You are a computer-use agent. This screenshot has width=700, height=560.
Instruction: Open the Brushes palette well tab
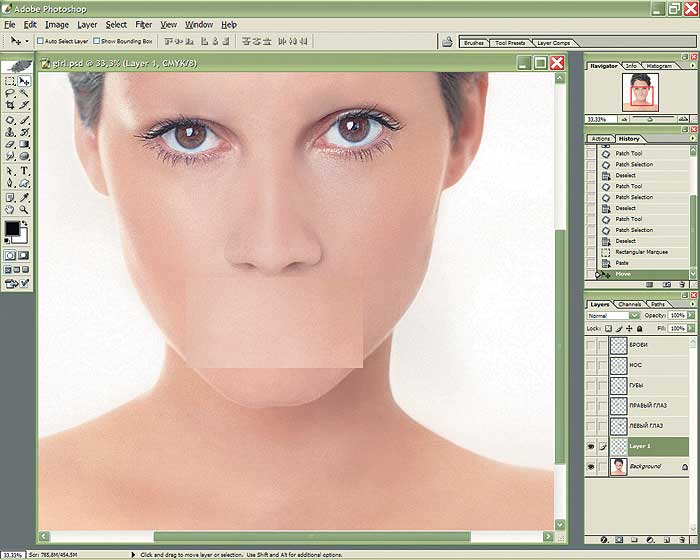pyautogui.click(x=474, y=43)
